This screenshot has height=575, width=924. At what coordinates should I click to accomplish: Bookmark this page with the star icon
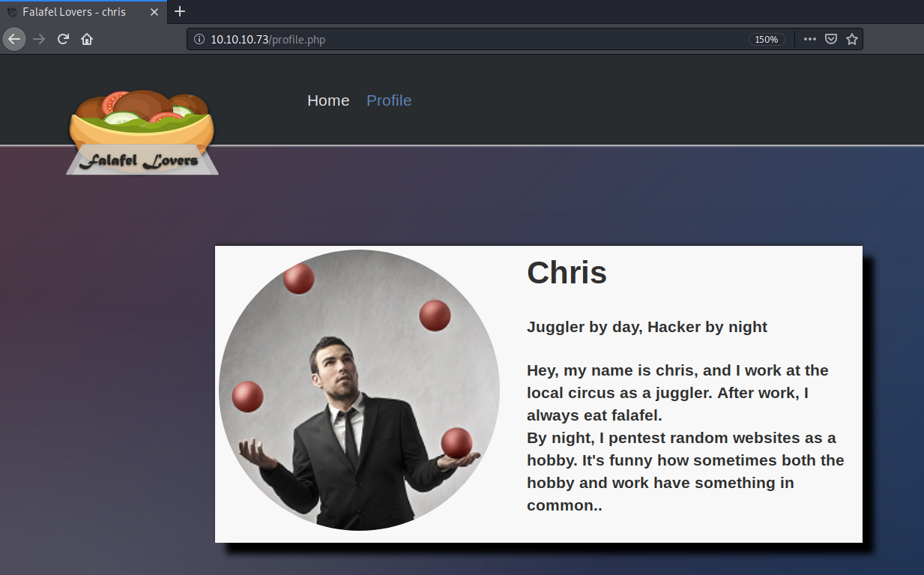tap(852, 39)
